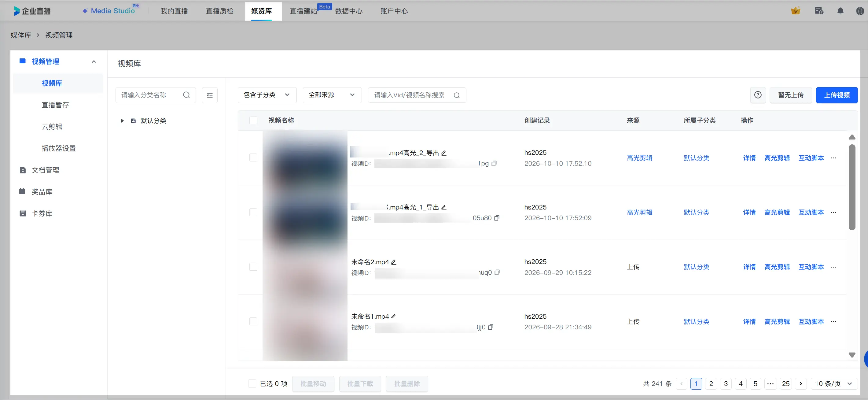Image resolution: width=868 pixels, height=400 pixels.
Task: Click pencil icon next to 高光_1_导出
Action: (x=444, y=207)
